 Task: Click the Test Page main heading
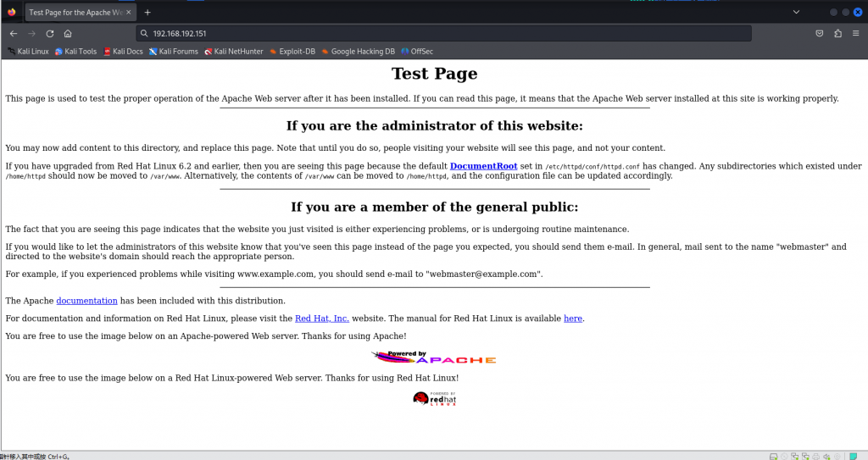tap(435, 74)
